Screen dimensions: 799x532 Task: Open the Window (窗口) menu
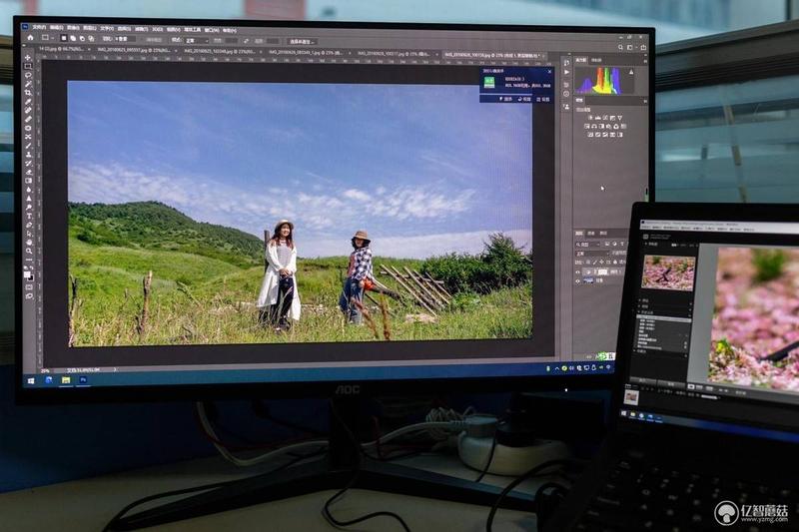click(211, 30)
